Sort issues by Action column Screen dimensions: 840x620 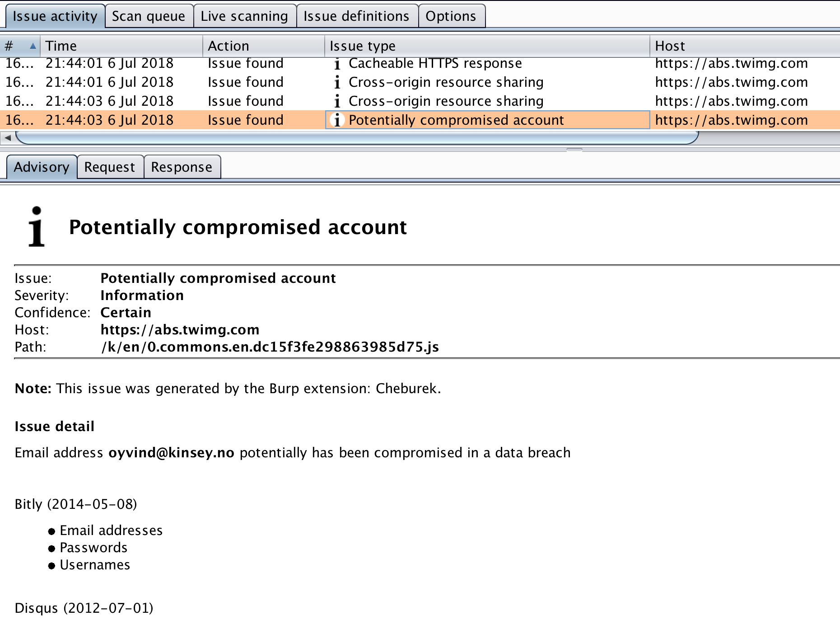263,46
